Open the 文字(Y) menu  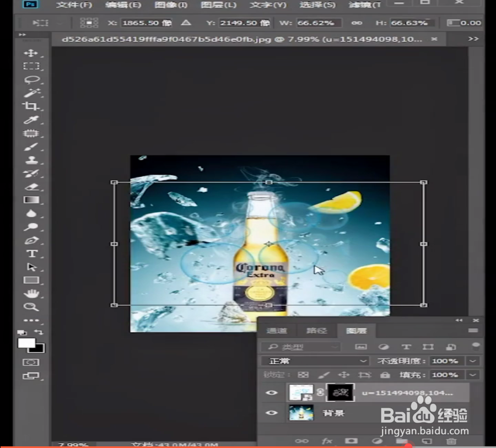coord(268,5)
